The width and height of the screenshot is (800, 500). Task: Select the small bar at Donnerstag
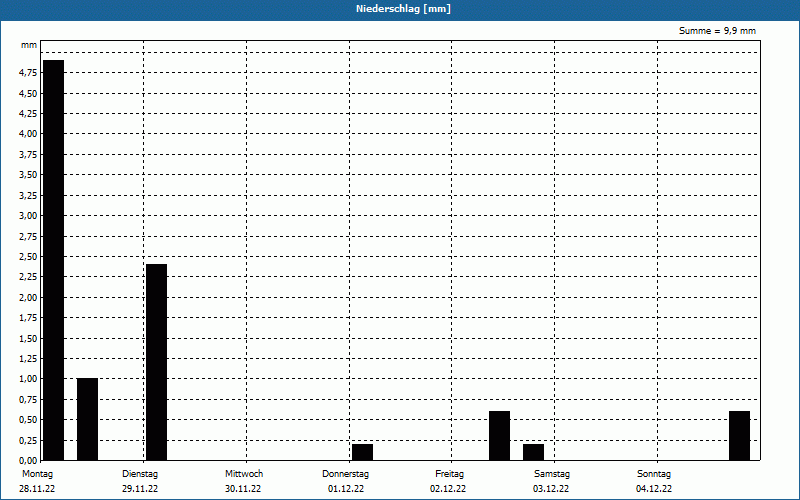point(362,452)
